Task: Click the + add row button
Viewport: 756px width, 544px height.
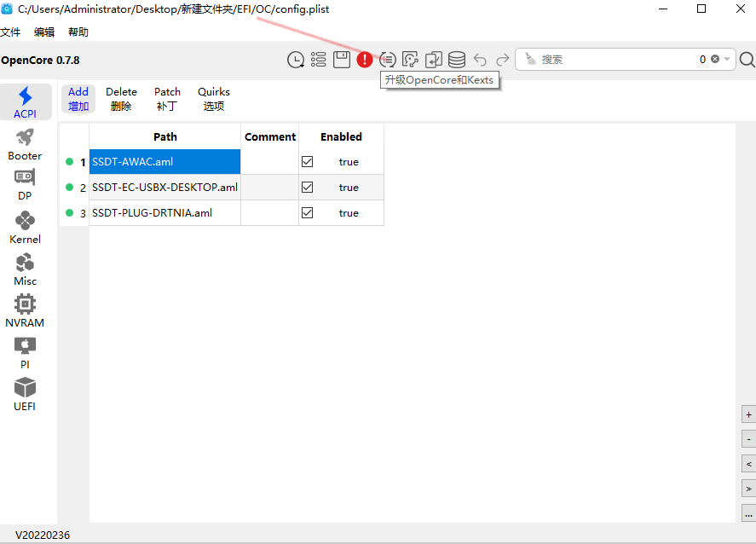Action: tap(748, 414)
